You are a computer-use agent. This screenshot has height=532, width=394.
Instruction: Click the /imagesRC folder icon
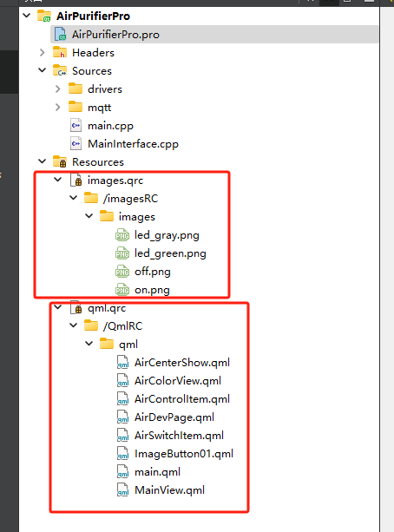click(91, 198)
